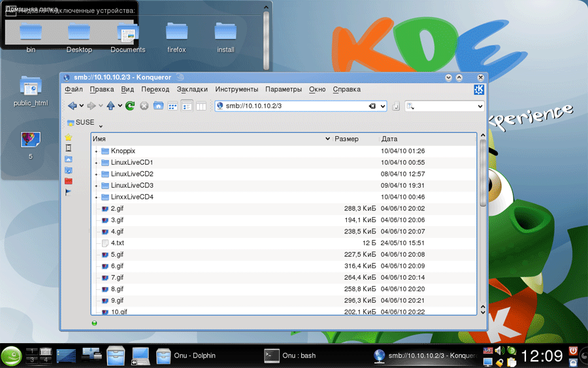Sort by the Дата column header
588x368 pixels.
point(427,139)
